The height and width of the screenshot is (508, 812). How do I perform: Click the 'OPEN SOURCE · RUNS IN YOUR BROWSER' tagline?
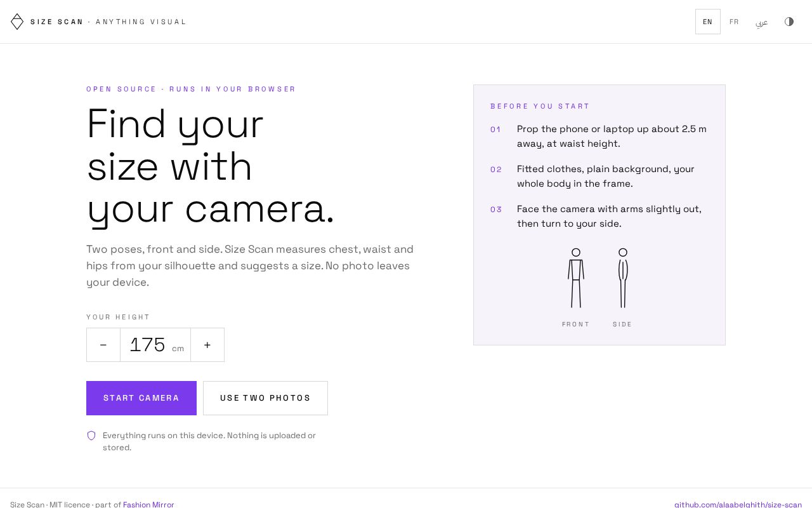coord(191,89)
